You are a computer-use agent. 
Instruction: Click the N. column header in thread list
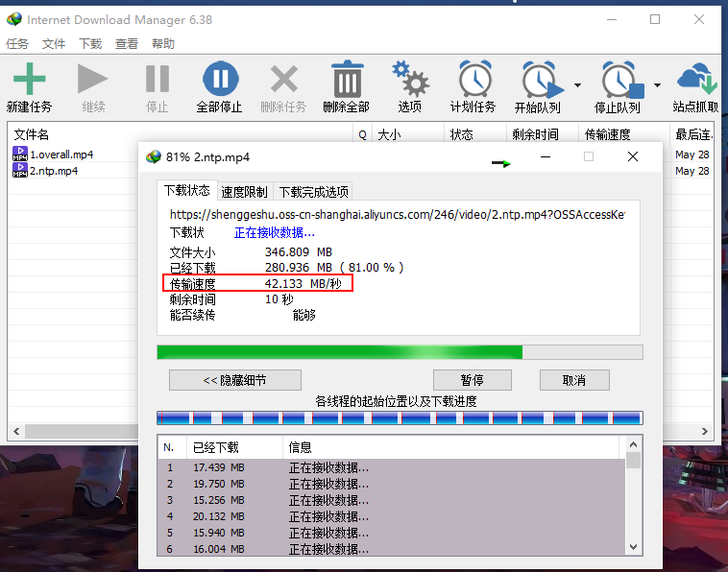pyautogui.click(x=172, y=447)
